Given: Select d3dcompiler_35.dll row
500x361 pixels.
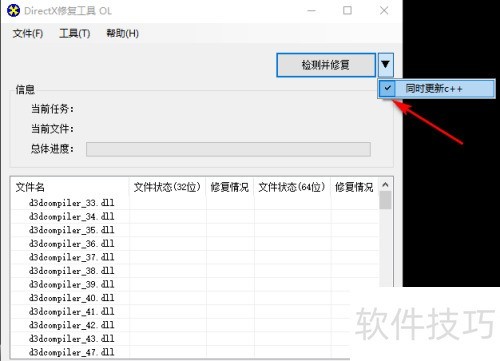Looking at the screenshot, I should [x=195, y=230].
